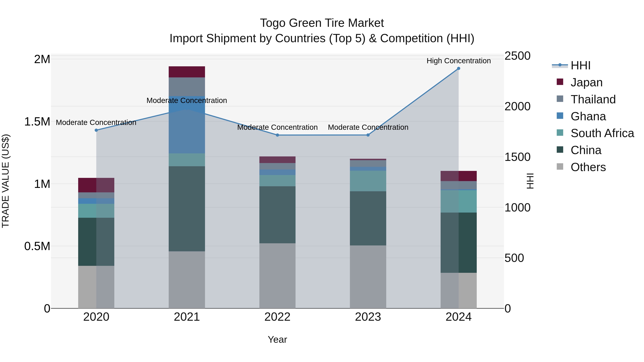
Task: Click the '2M' left axis tick
Action: coord(42,60)
